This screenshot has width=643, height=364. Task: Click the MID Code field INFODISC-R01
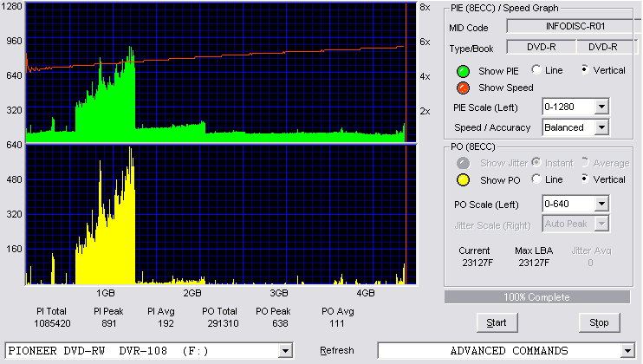[575, 26]
